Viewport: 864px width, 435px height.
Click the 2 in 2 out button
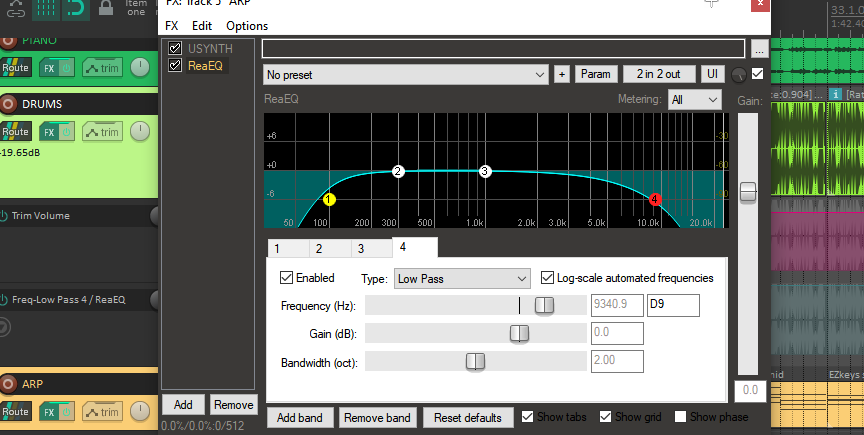tap(658, 74)
